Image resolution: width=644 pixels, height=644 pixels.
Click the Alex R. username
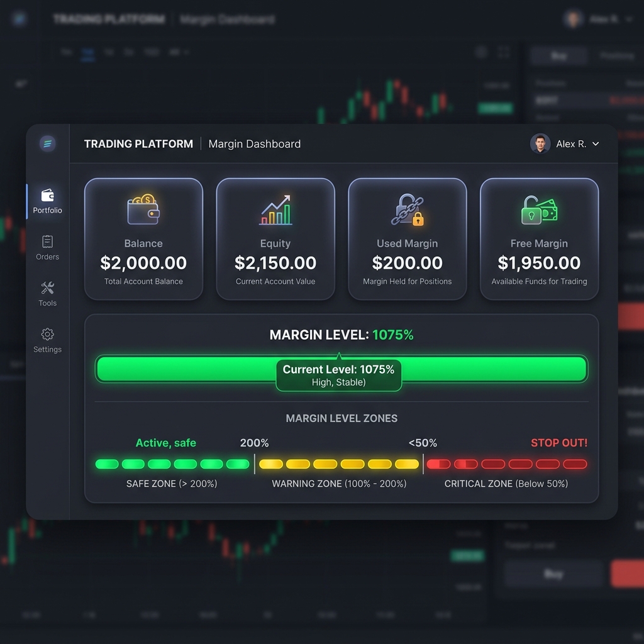tap(571, 144)
